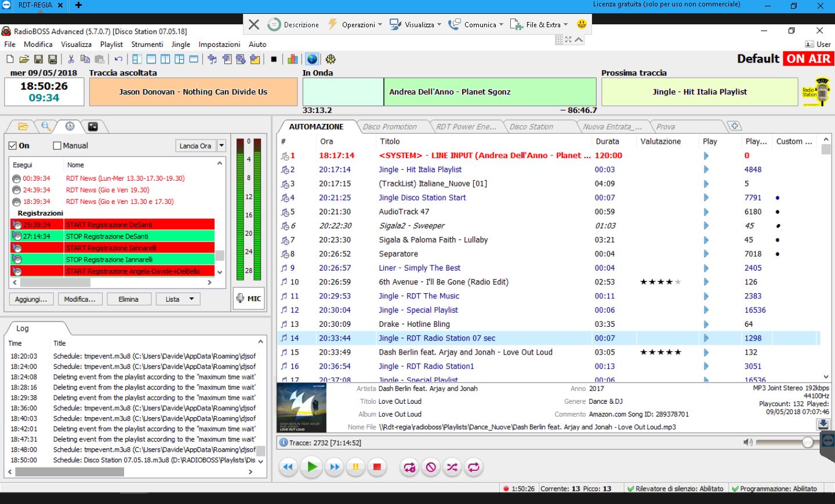The height and width of the screenshot is (504, 835).
Task: Click the download icon below track info
Action: tap(823, 424)
